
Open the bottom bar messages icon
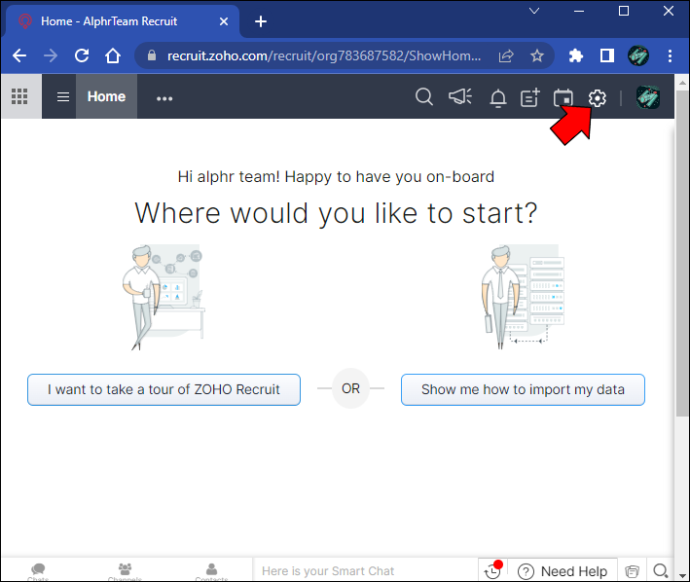tap(632, 571)
